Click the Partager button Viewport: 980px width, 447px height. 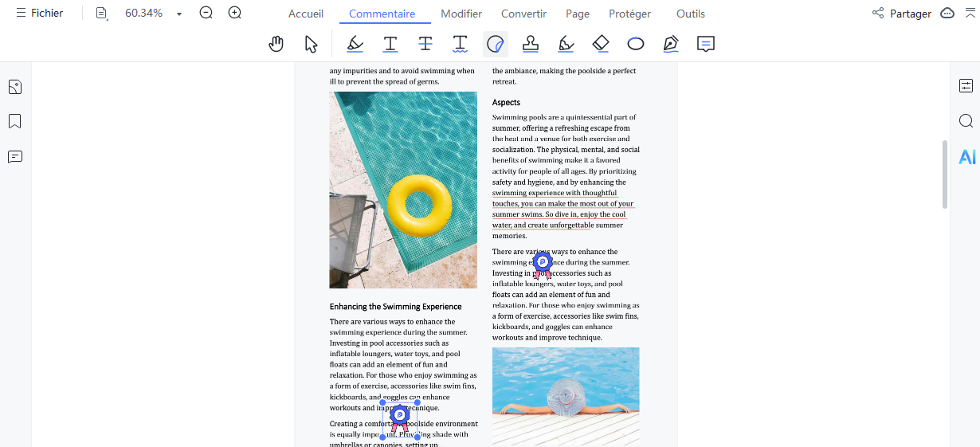point(902,14)
